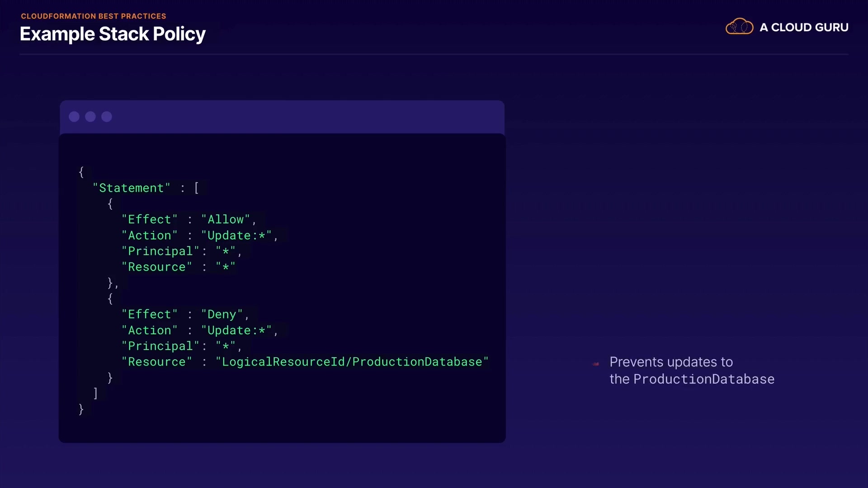Click the "Deny" effect value
Image resolution: width=868 pixels, height=488 pixels.
[x=222, y=314]
